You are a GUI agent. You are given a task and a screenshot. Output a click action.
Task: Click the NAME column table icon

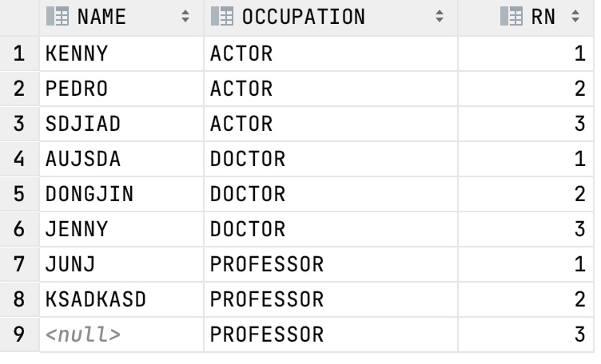coord(58,17)
